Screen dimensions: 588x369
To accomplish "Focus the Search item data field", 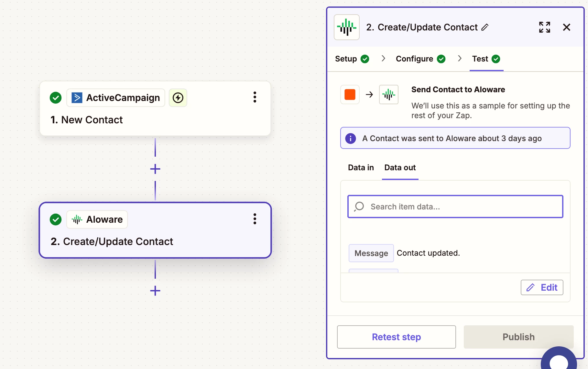I will tap(455, 207).
